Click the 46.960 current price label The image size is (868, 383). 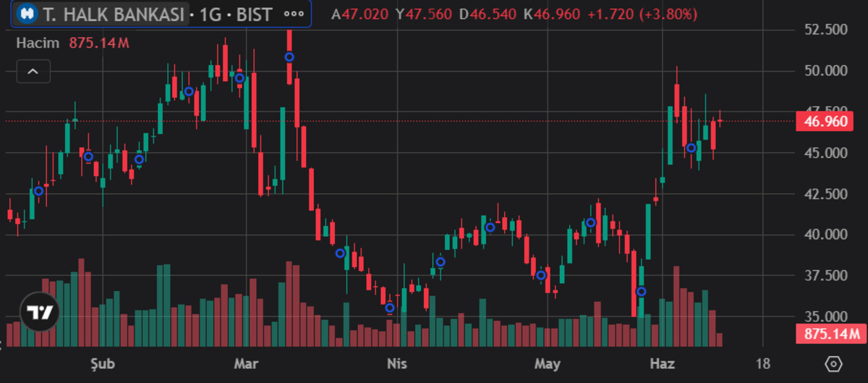(x=825, y=121)
